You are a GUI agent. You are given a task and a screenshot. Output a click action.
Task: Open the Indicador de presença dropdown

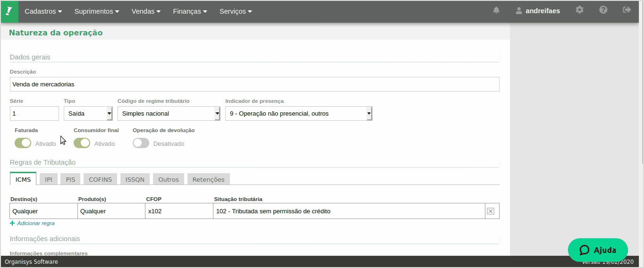pos(298,114)
